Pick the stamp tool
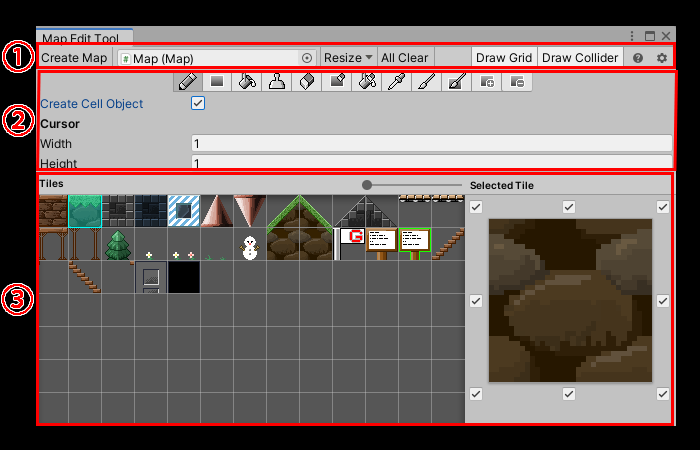 [277, 82]
